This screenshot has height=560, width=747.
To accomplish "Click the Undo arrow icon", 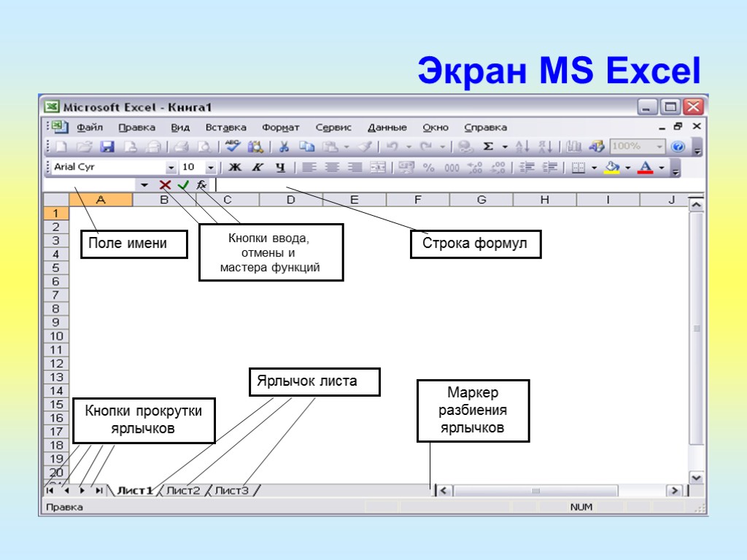I will coord(392,147).
